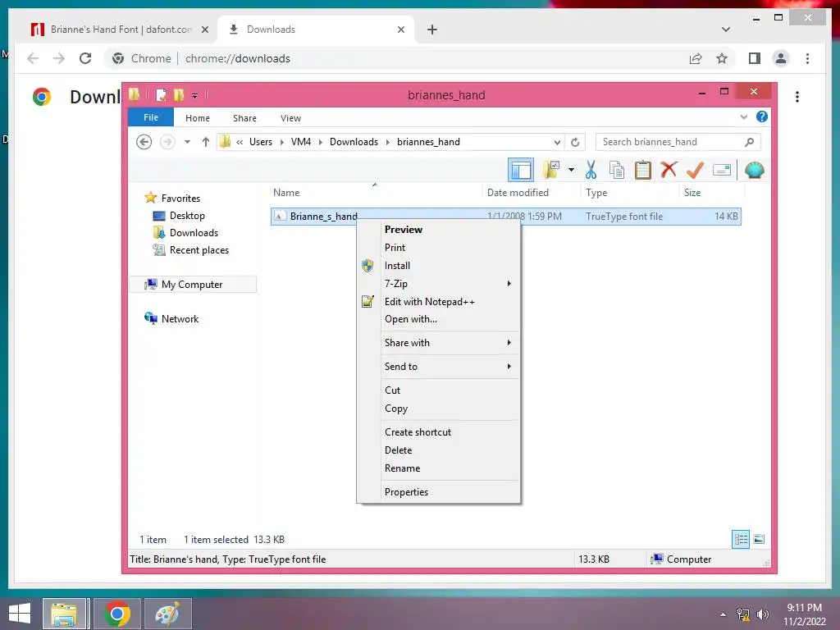Expand Send to submenu
Screen dimensions: 840x630
click(x=438, y=367)
